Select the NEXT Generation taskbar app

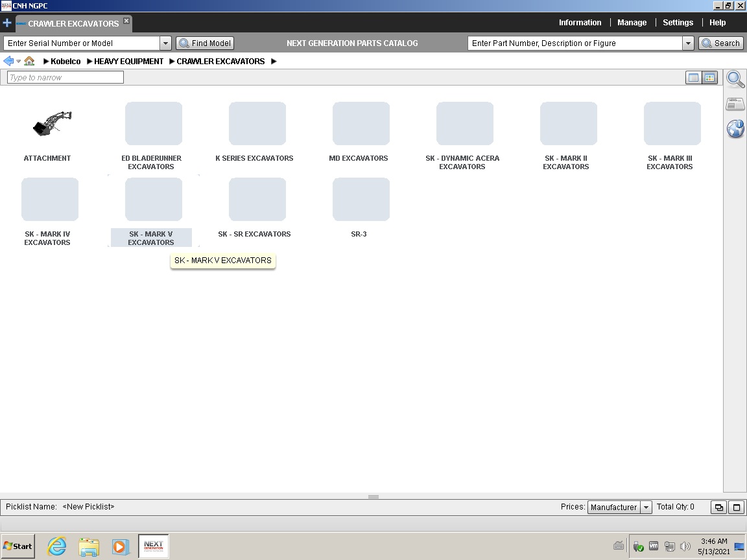coord(154,546)
